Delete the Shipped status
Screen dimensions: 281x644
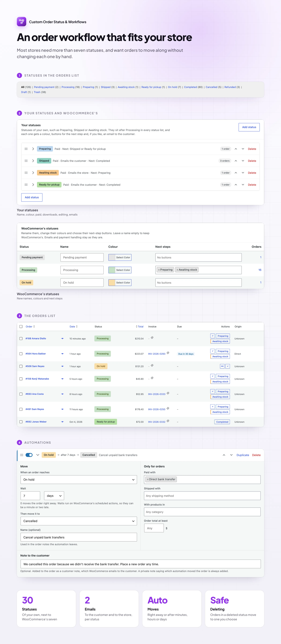(x=252, y=161)
